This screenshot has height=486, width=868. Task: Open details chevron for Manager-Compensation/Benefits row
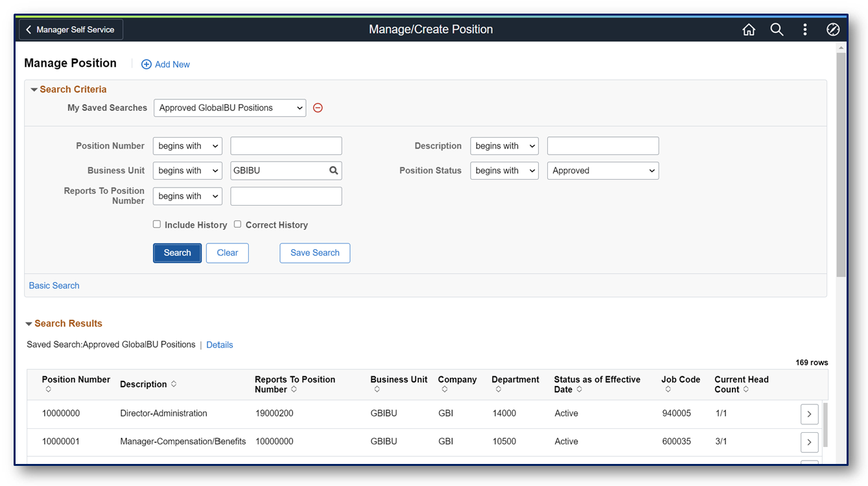coord(809,442)
